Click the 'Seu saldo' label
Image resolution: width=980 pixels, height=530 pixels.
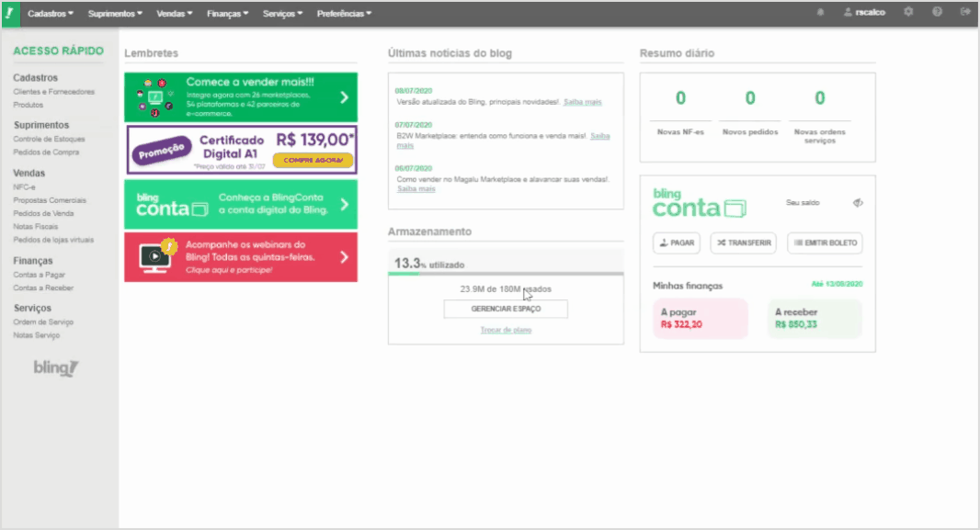(803, 203)
